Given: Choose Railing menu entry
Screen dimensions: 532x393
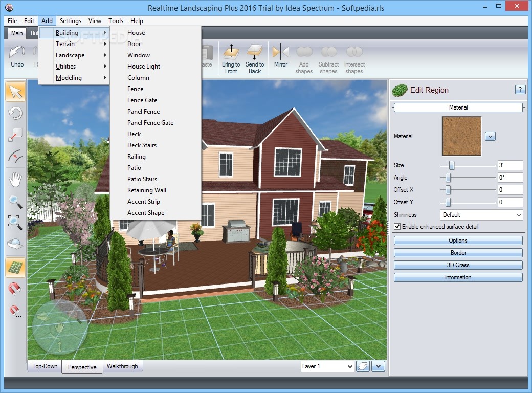Looking at the screenshot, I should [156, 157].
